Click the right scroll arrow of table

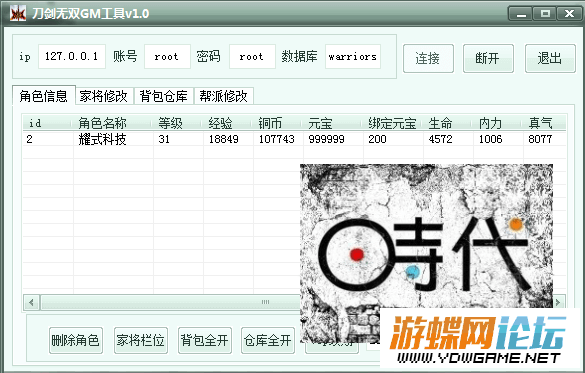pyautogui.click(x=559, y=302)
